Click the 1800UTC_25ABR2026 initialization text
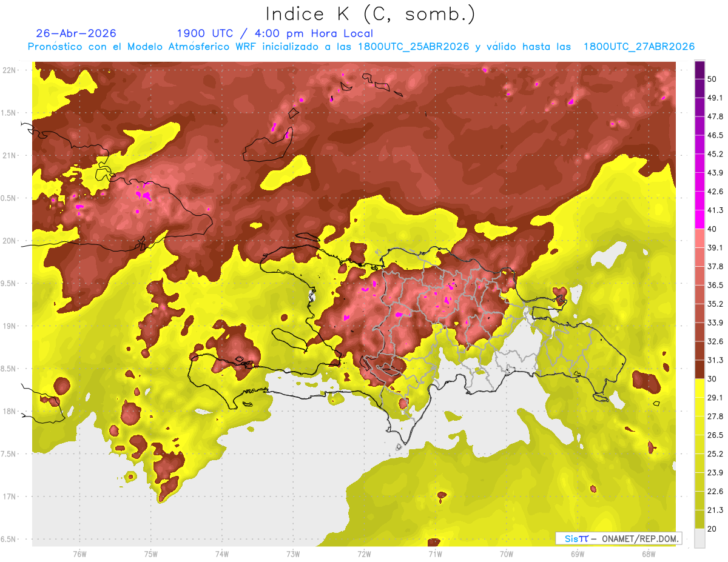 [x=413, y=47]
